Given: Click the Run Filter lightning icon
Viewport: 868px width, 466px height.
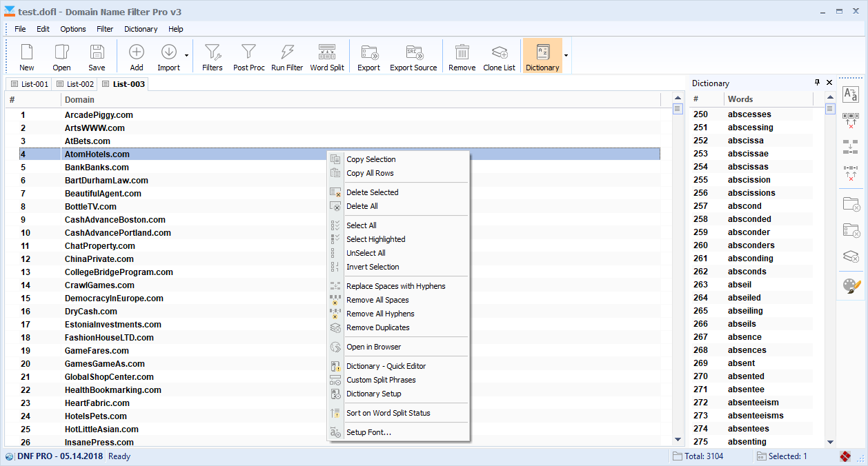Looking at the screenshot, I should [x=287, y=56].
